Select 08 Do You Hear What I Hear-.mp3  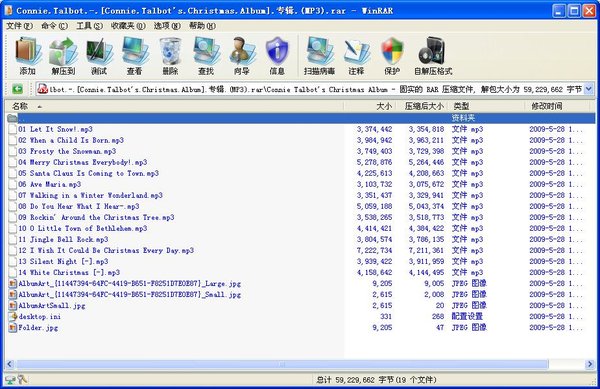[79, 207]
